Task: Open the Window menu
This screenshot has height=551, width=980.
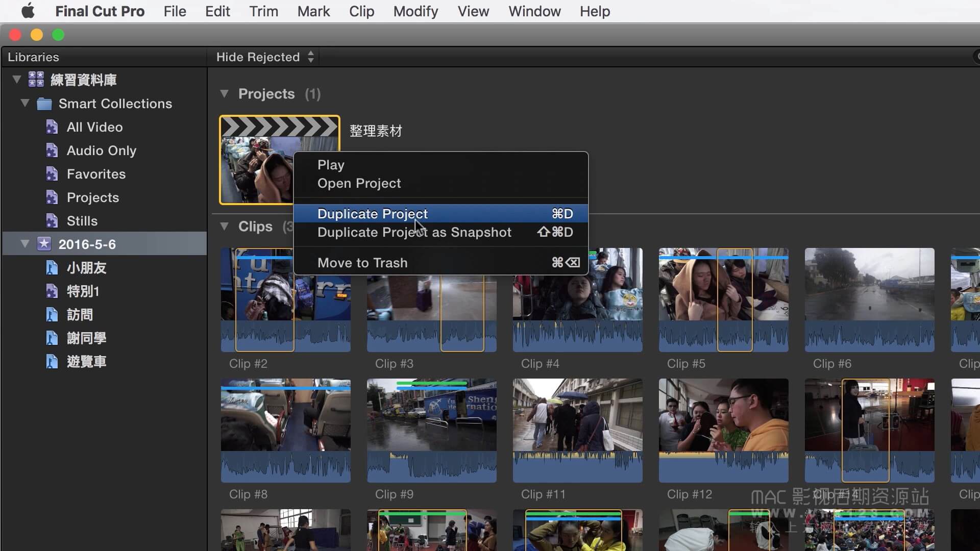Action: [x=534, y=11]
